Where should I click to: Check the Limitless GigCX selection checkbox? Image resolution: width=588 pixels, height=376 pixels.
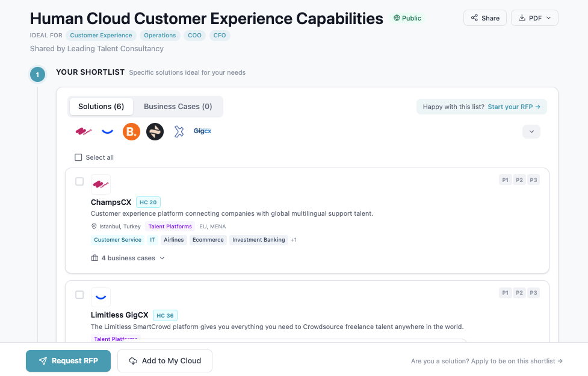pos(79,295)
